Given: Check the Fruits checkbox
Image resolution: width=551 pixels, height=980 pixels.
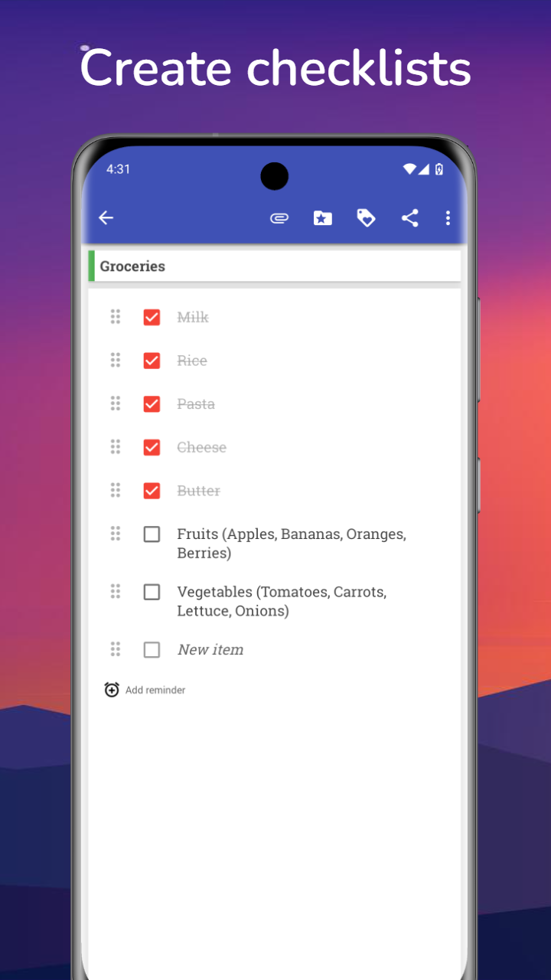Looking at the screenshot, I should pos(152,534).
